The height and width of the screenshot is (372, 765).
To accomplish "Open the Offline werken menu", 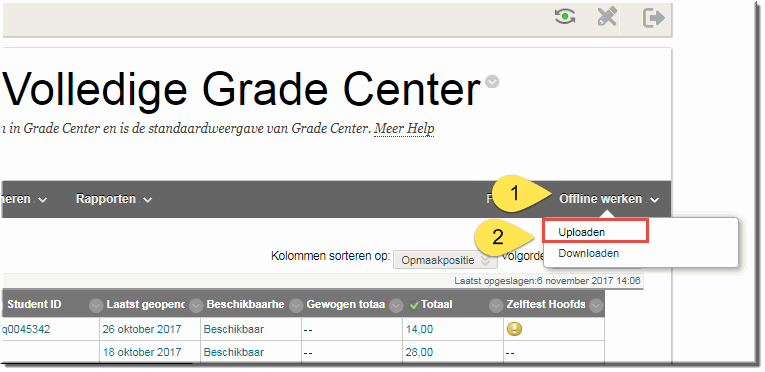I will pos(609,199).
